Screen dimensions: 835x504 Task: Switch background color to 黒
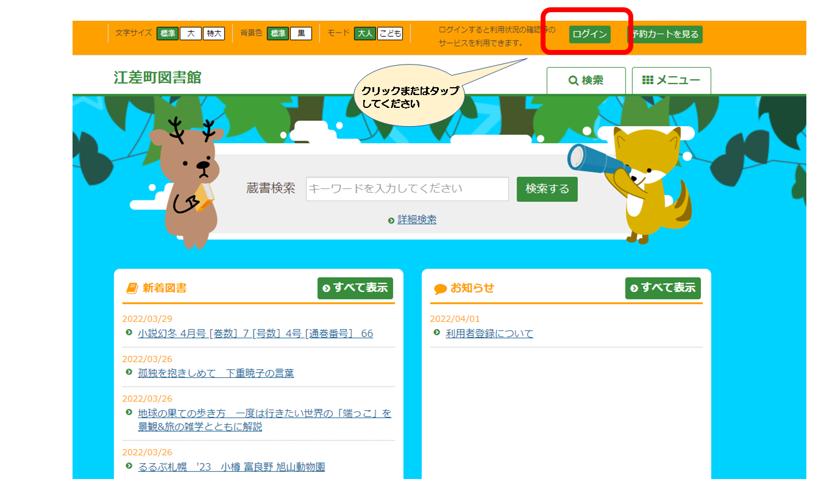[x=301, y=34]
